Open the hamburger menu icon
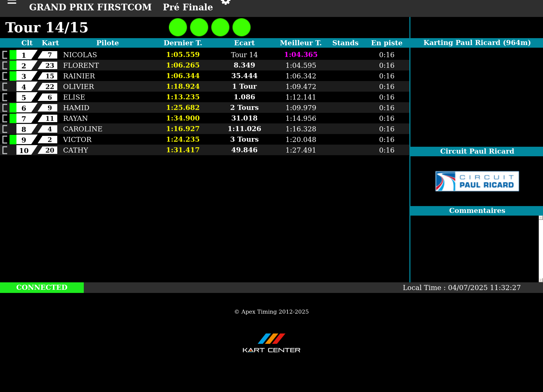 coord(12,2)
